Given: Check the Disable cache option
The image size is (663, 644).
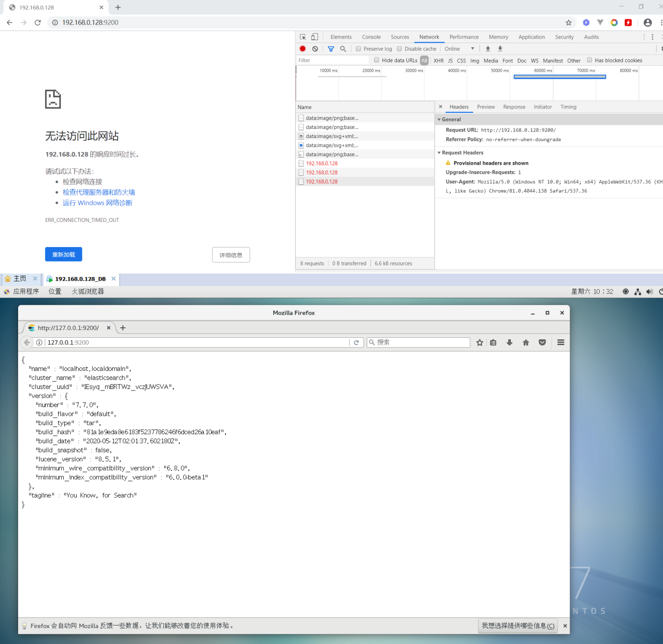Looking at the screenshot, I should [x=399, y=49].
